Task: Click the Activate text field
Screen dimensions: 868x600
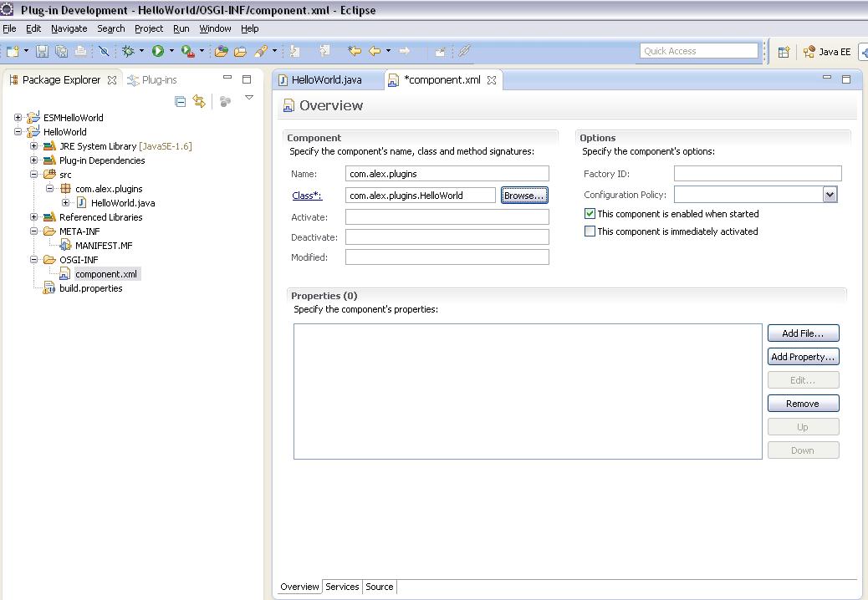Action: coord(447,216)
